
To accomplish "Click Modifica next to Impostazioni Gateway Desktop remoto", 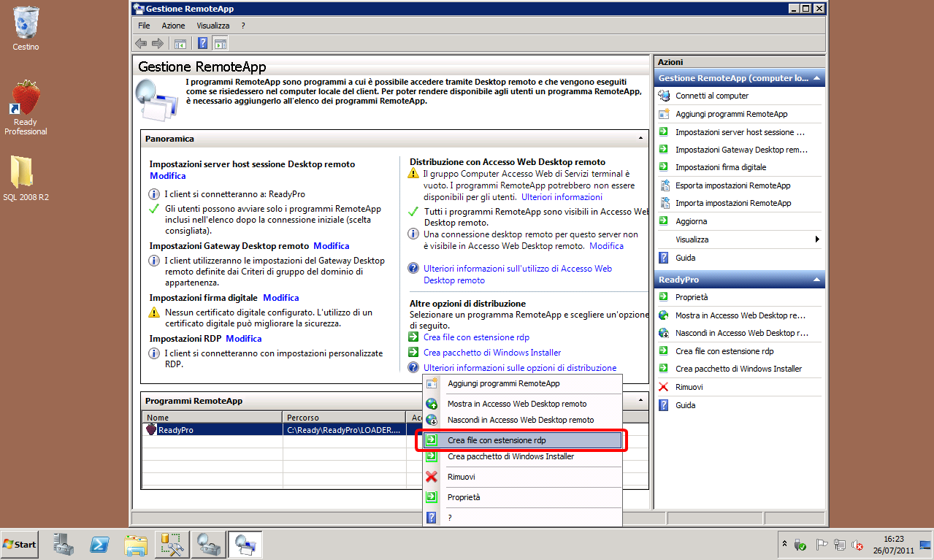I will pos(332,246).
